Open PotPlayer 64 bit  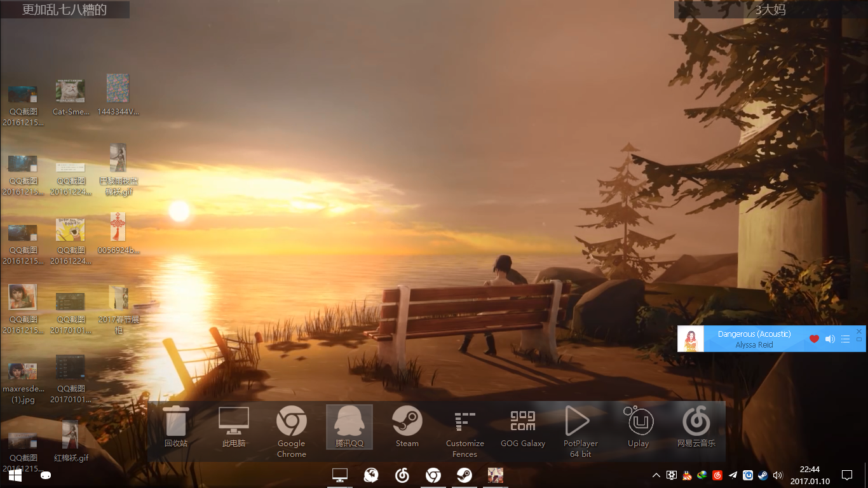click(x=581, y=431)
